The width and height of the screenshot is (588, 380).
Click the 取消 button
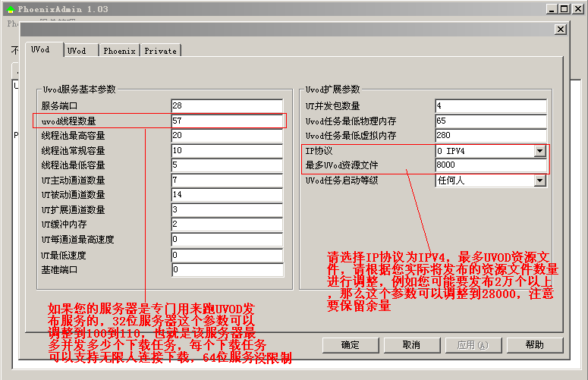412,345
